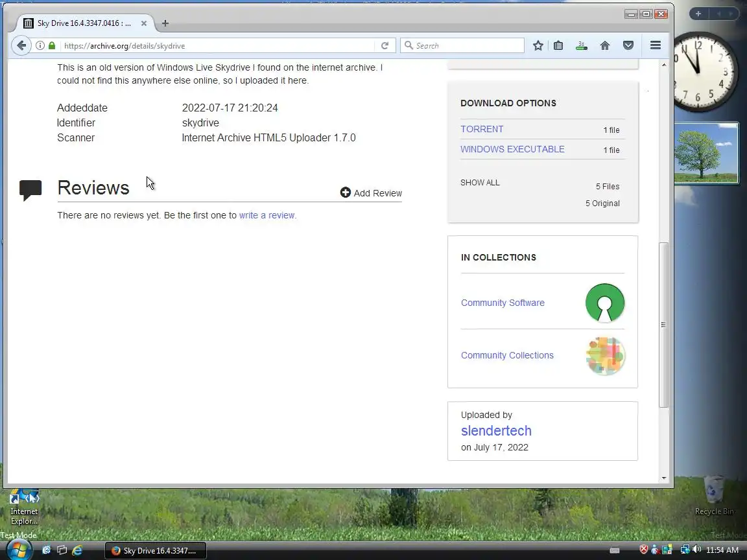Open the Firefox hamburger menu
This screenshot has width=747, height=560.
click(656, 45)
